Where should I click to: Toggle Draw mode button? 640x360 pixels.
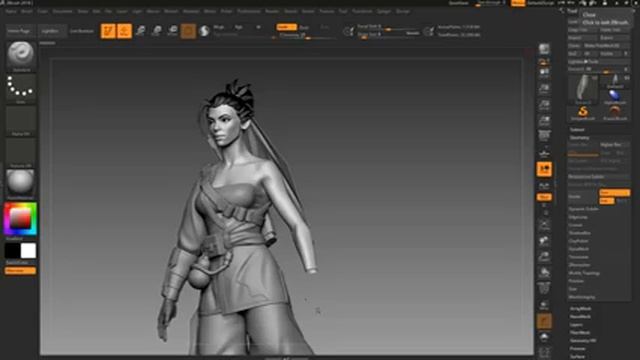124,31
